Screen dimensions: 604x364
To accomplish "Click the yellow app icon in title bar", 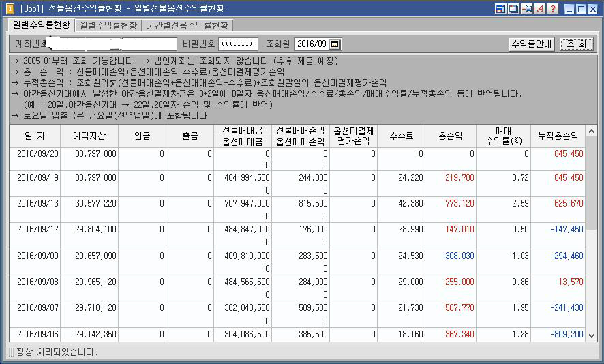I will click(x=8, y=8).
